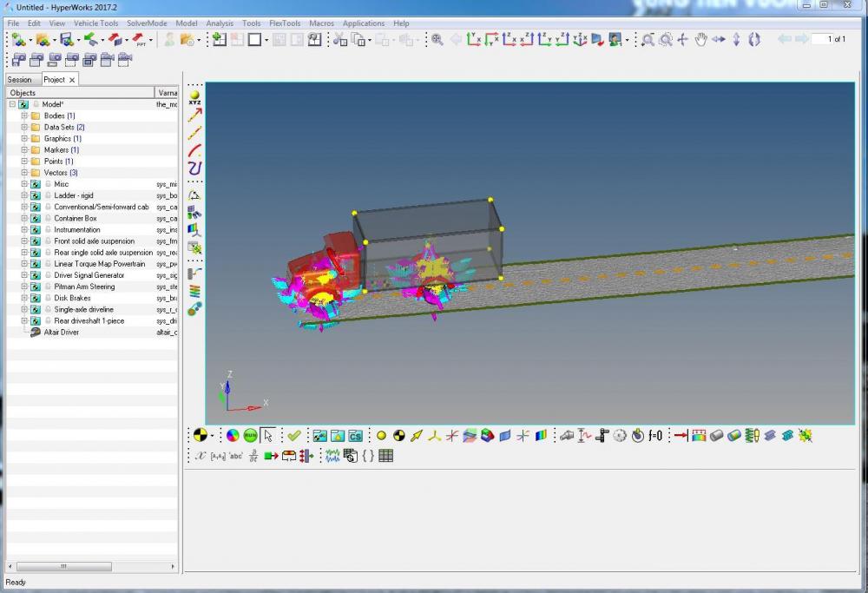The image size is (868, 593).
Task: Open dropdown arrow beside Export PPT icon
Action: tap(150, 40)
